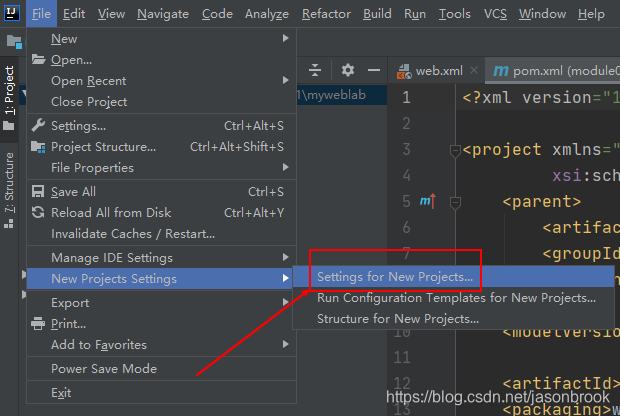Select Add to Favorites entry
This screenshot has width=620, height=416.
click(162, 344)
